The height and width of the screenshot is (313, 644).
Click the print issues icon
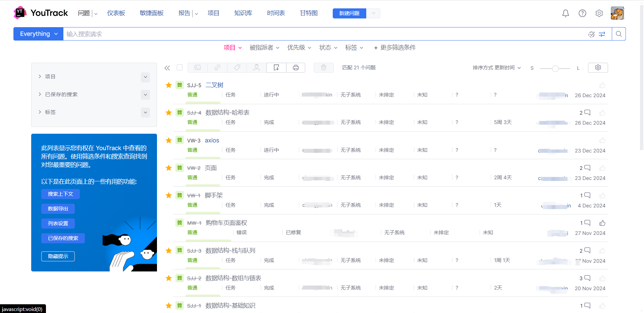coord(296,68)
